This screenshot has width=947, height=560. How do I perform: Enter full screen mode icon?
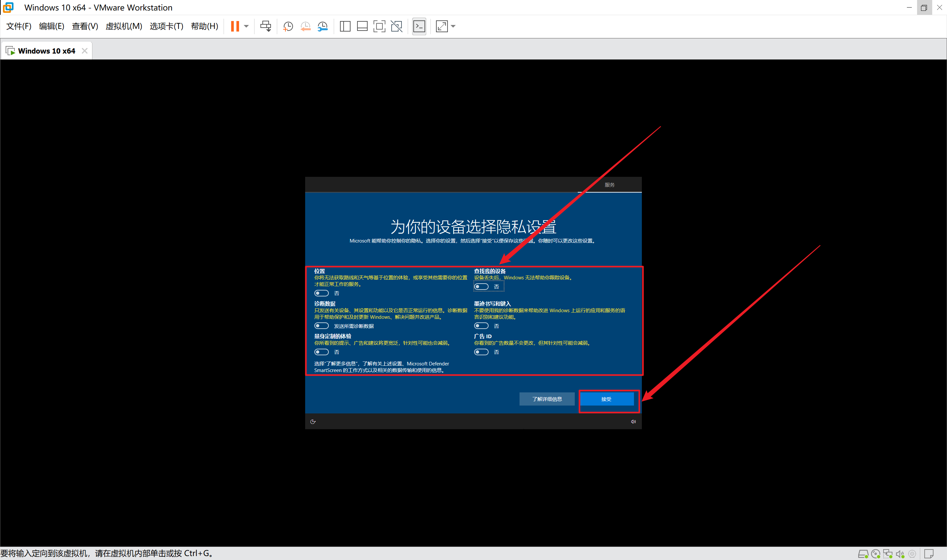coord(379,26)
